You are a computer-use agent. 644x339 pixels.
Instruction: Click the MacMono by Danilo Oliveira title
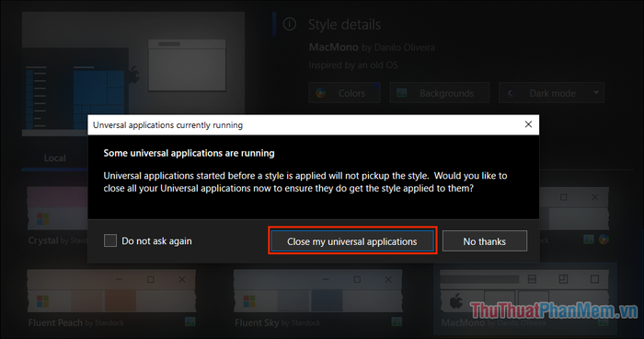tap(372, 47)
